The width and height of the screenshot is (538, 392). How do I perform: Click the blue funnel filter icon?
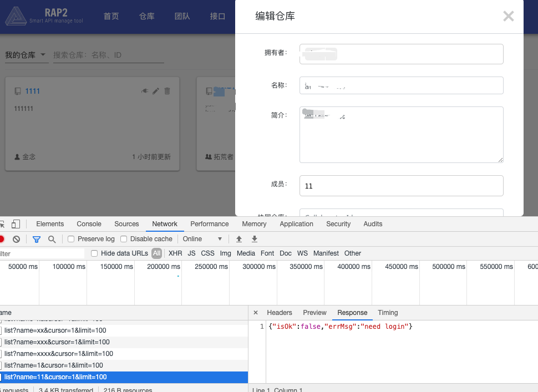[37, 239]
